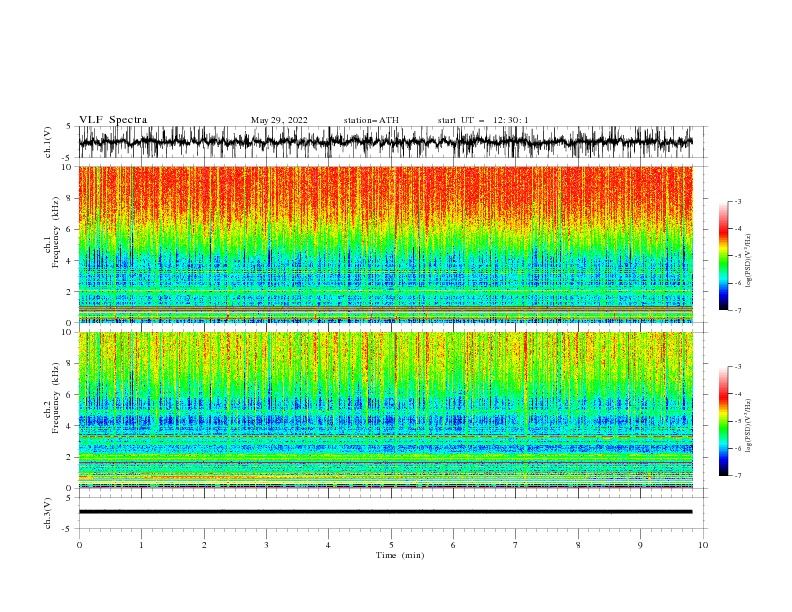792x612 pixels.
Task: Click the ch.1 spectrogram panel
Action: pos(385,244)
